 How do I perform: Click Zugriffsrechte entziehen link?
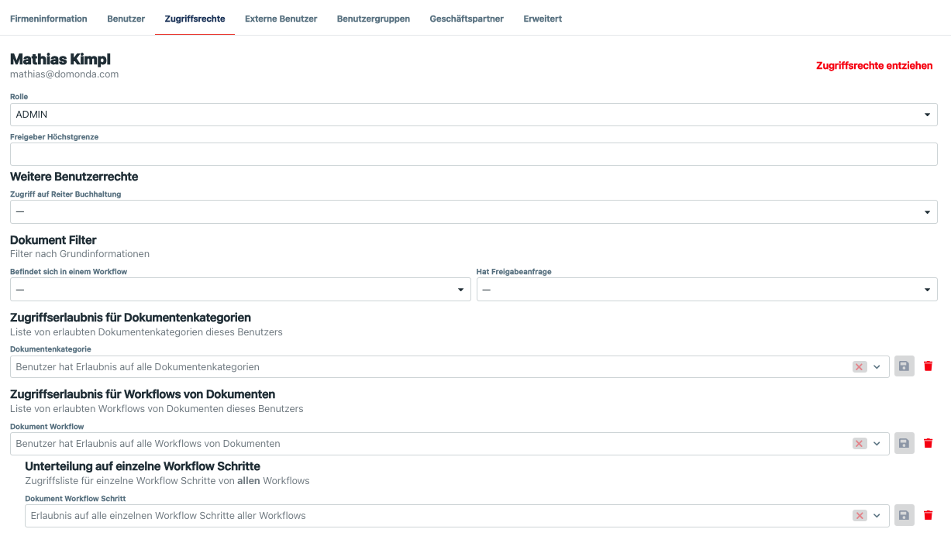873,66
